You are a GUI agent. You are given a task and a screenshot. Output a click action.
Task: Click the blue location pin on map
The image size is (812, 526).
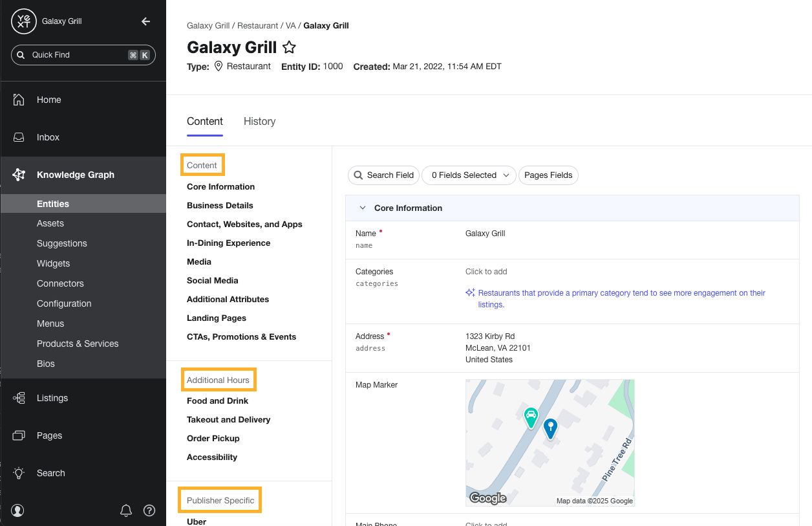[550, 428]
